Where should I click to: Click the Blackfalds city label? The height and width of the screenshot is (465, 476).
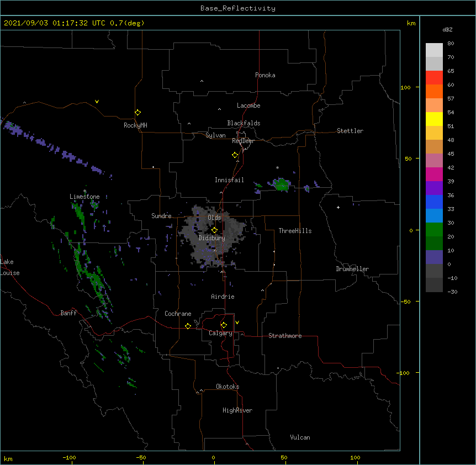tap(244, 123)
